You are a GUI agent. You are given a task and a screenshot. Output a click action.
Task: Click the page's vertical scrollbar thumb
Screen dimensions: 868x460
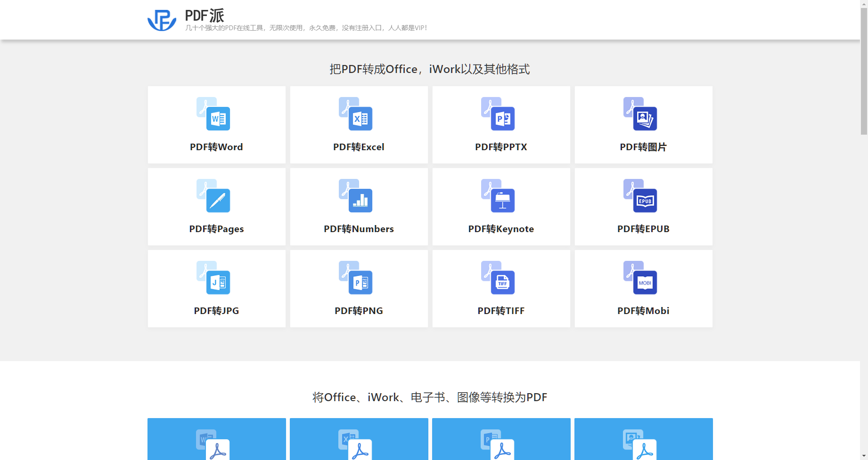tap(864, 71)
